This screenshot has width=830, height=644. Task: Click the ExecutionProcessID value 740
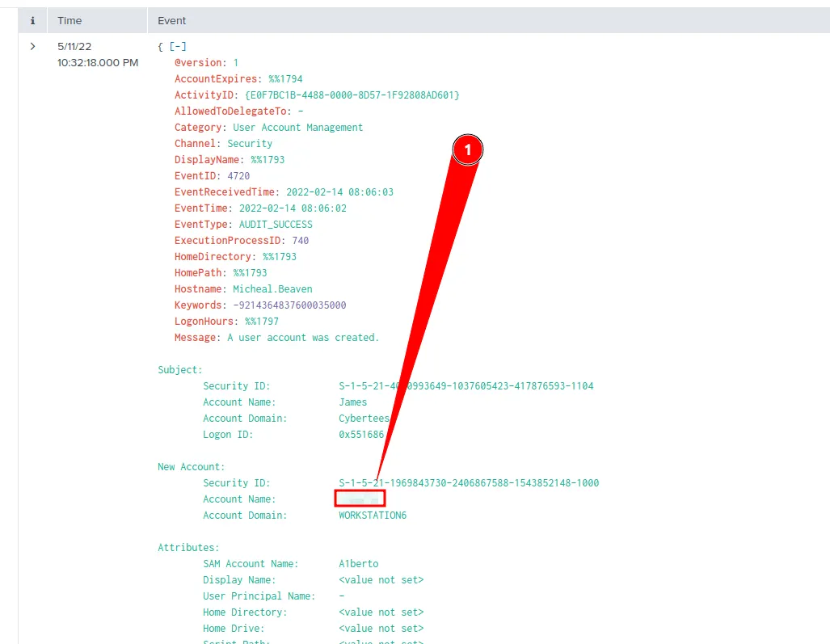[300, 240]
